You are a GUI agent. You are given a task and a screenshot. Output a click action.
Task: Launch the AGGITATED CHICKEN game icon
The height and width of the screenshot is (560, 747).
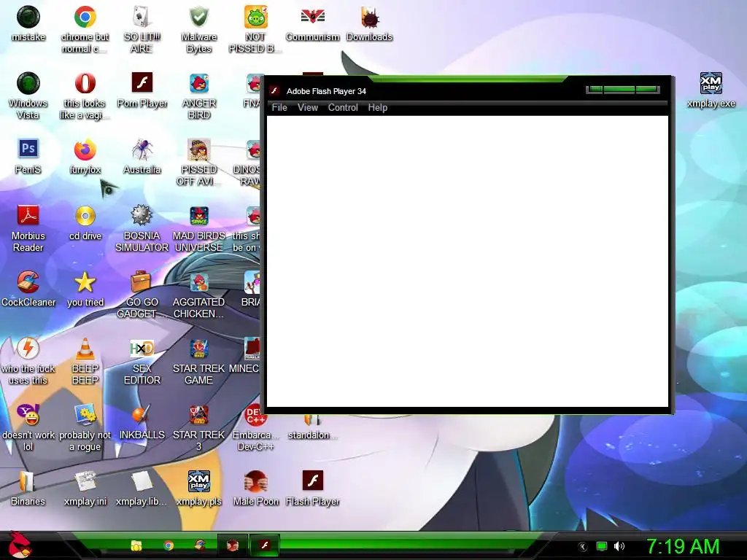tap(199, 294)
